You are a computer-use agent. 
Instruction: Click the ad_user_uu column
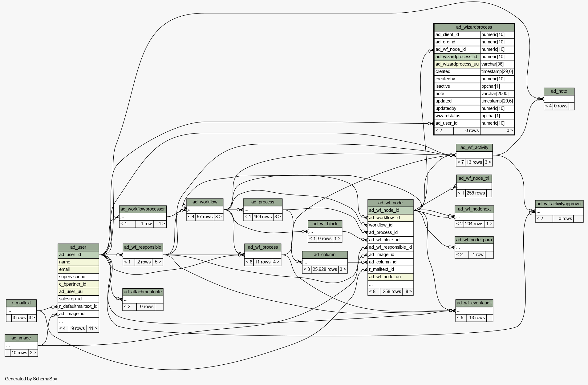tap(78, 292)
